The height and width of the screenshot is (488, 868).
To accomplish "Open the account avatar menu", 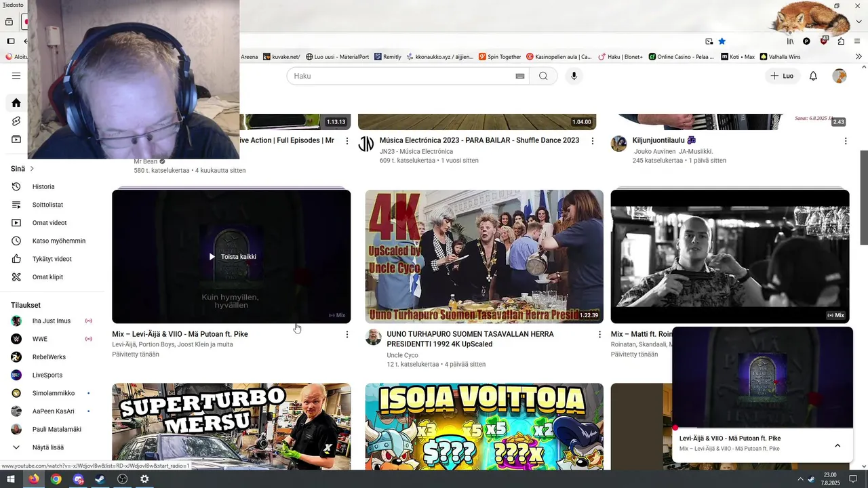I will point(840,76).
